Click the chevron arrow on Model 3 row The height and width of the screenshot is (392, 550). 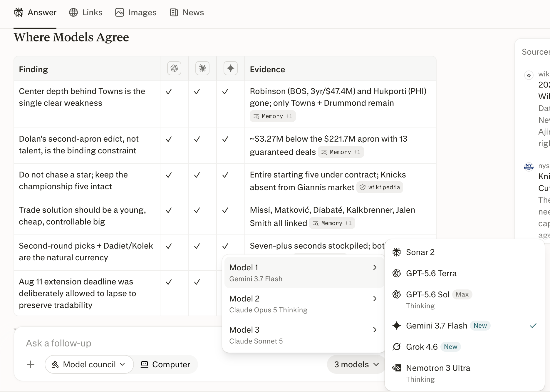pyautogui.click(x=375, y=330)
